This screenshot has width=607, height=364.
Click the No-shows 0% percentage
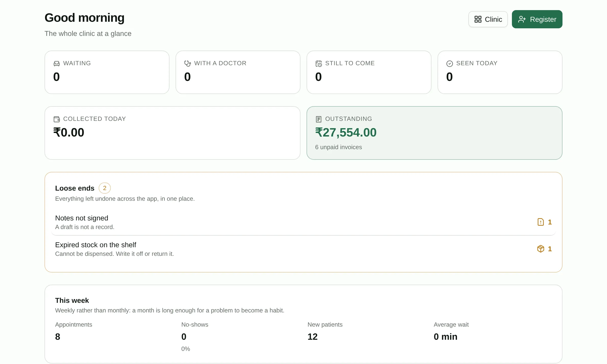coord(186,349)
